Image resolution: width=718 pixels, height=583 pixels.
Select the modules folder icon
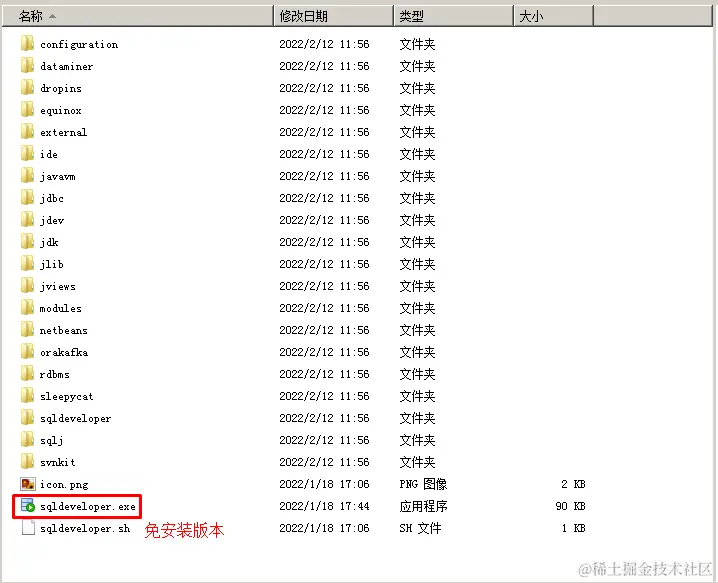point(27,307)
